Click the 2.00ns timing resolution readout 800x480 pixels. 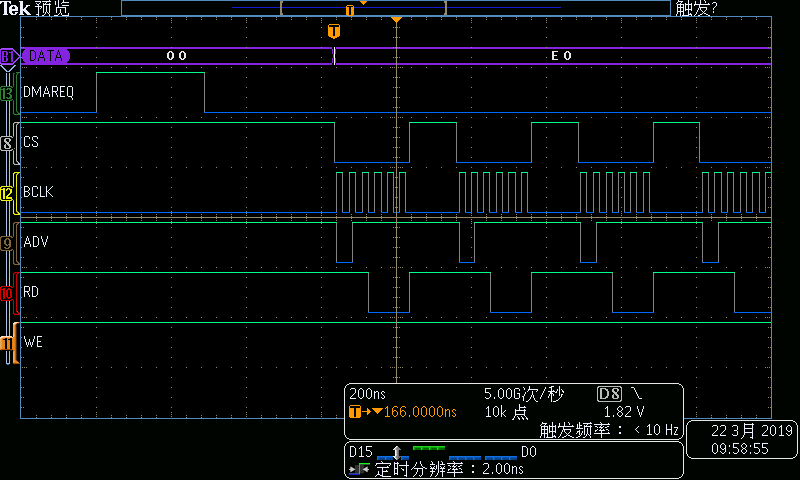503,469
